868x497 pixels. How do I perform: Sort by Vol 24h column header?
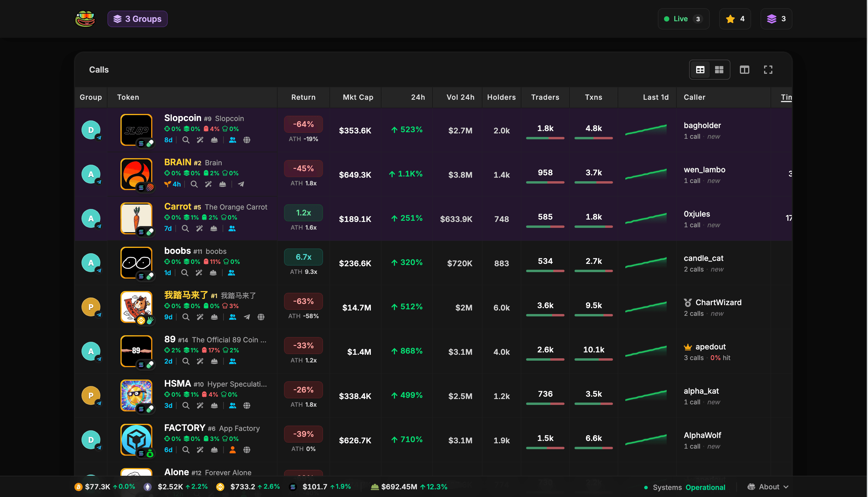[x=460, y=97]
